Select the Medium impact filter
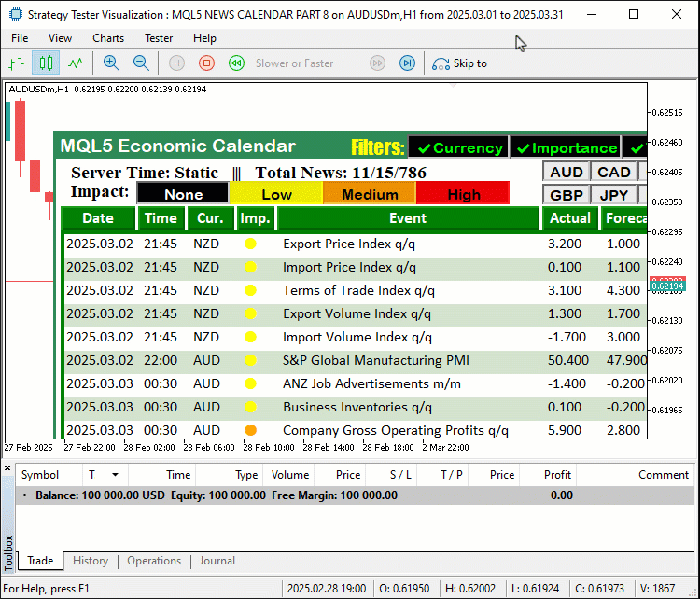The height and width of the screenshot is (599, 700). 370,194
